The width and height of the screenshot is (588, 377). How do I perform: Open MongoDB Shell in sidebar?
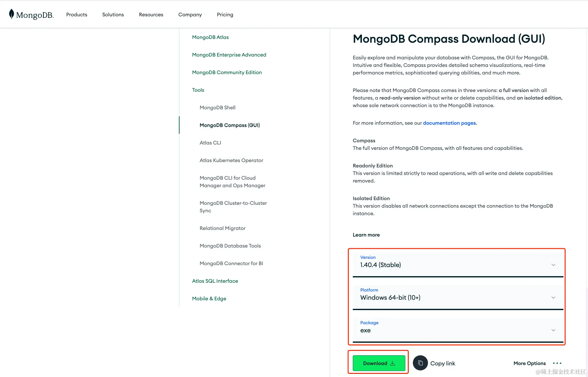[217, 107]
